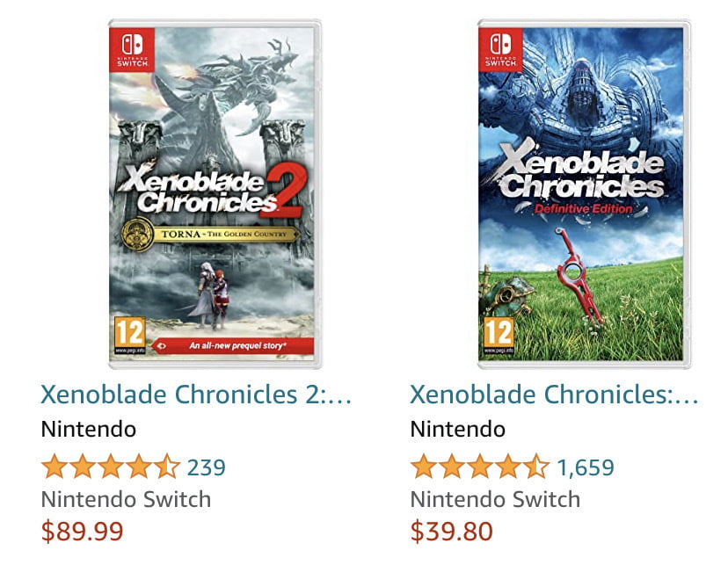
Task: Click the red "All-new prequel story" banner
Action: 233,346
